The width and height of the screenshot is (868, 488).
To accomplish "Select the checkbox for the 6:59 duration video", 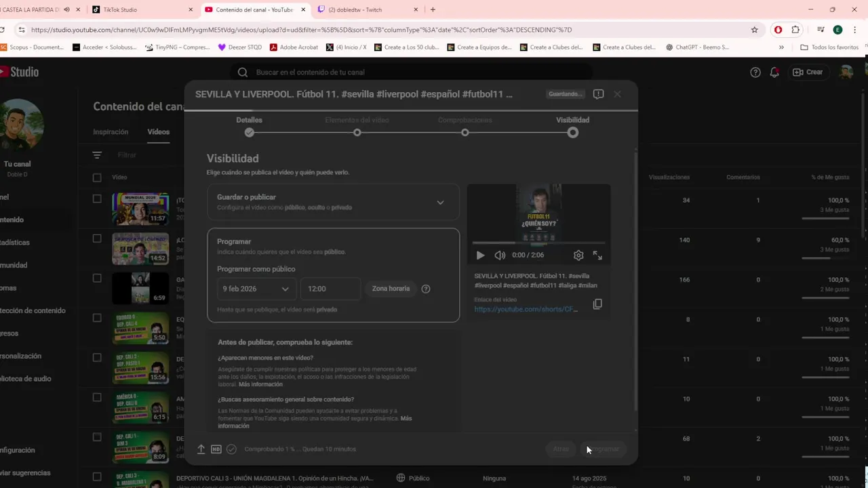I will (x=97, y=278).
